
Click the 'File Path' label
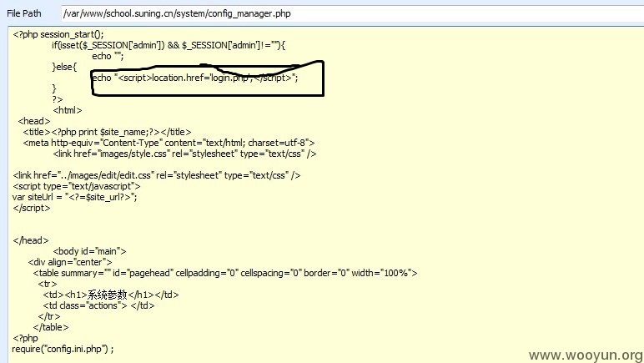coord(24,13)
